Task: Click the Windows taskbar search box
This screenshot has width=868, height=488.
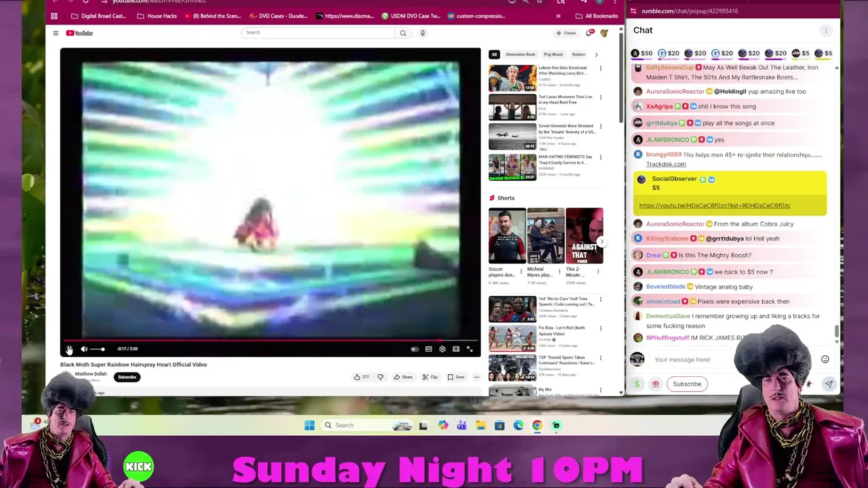Action: tap(366, 426)
